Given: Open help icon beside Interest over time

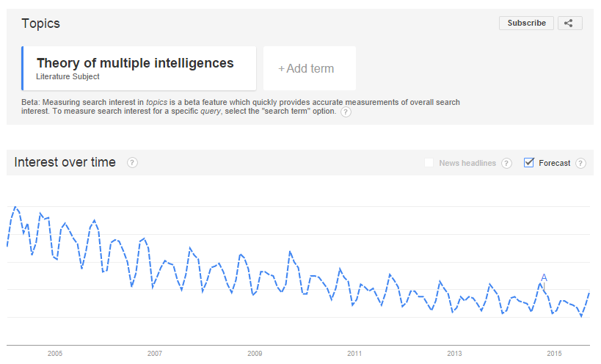Looking at the screenshot, I should point(132,163).
